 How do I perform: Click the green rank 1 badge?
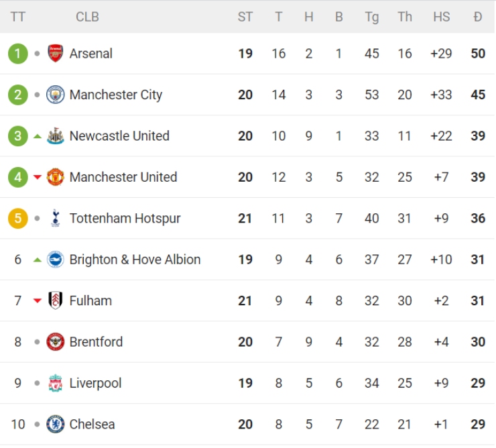[18, 54]
